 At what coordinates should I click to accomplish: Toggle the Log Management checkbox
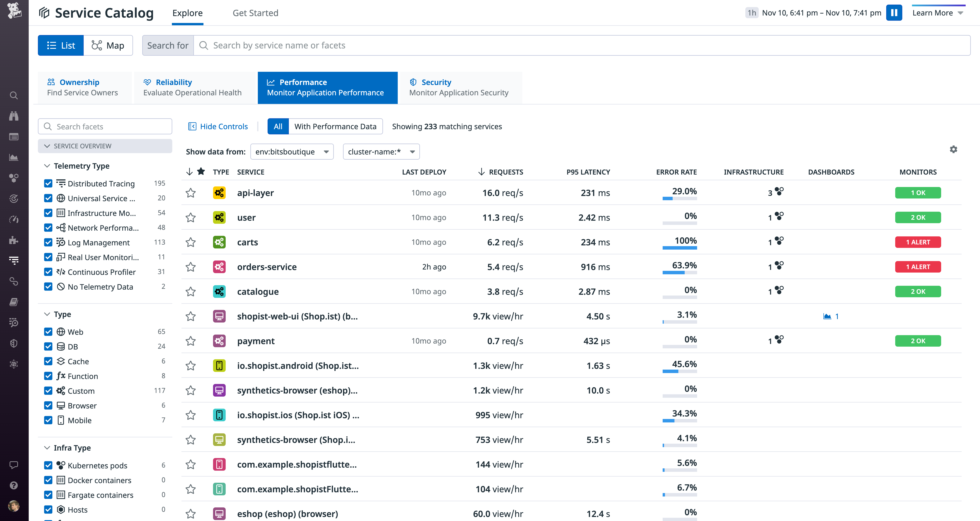point(48,243)
